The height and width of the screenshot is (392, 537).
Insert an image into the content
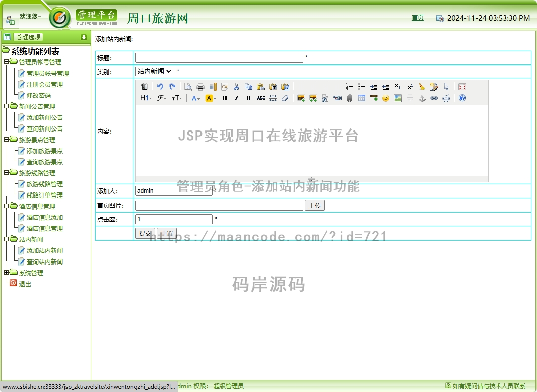coord(301,98)
